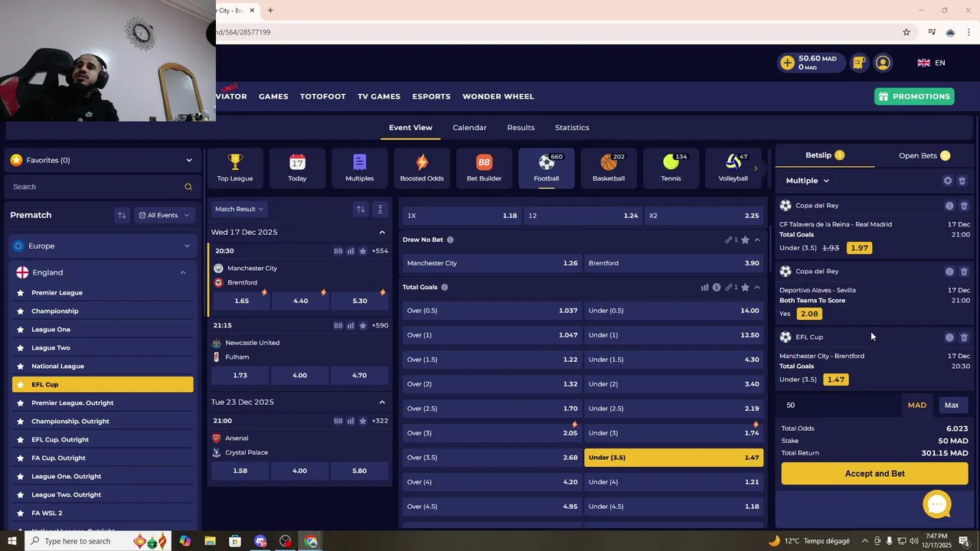This screenshot has width=980, height=551.
Task: Open the Top League category
Action: [x=235, y=167]
